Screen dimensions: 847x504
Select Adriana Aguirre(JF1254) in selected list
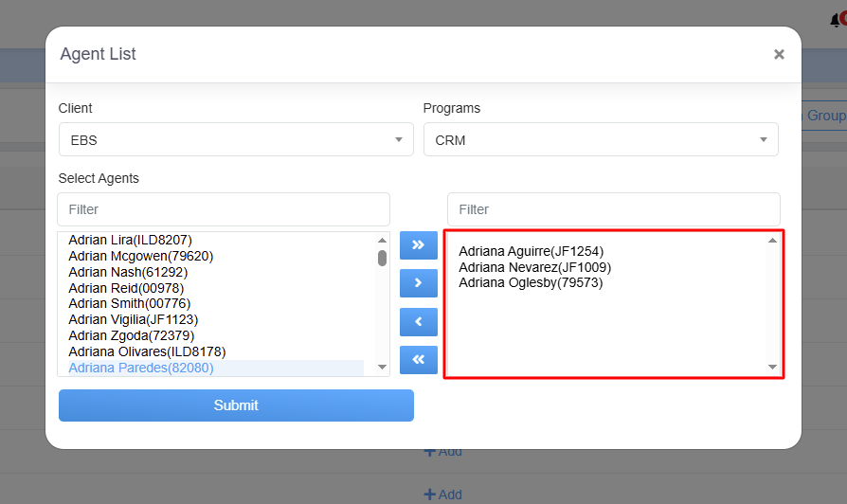coord(531,251)
